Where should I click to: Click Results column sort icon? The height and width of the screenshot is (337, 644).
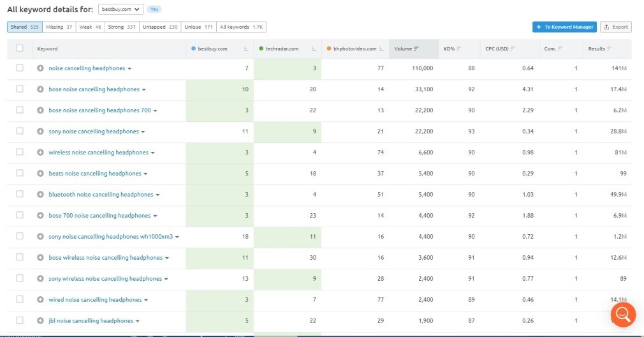point(610,49)
